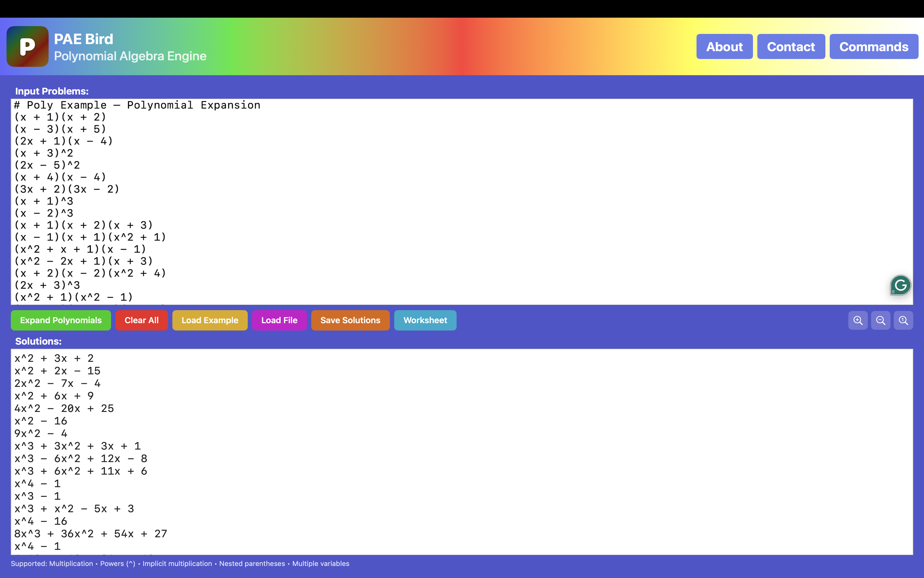
Task: Click the input line '(2x + 1)(x - 4)'
Action: [64, 141]
